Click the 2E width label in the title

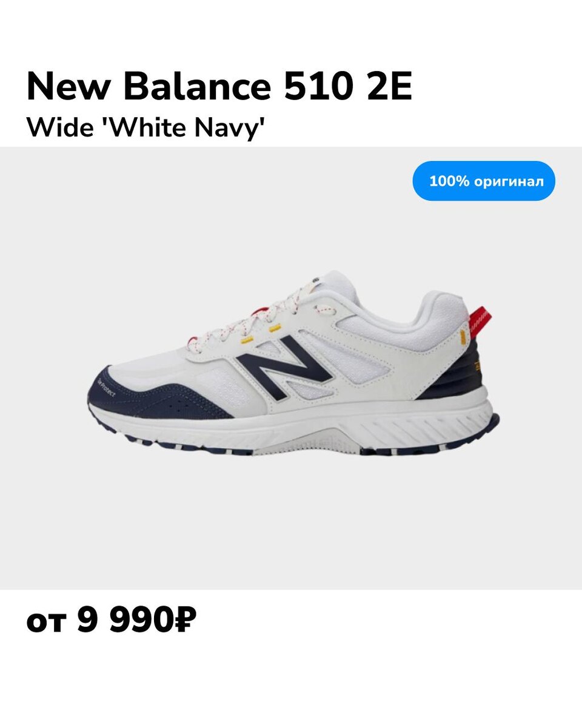pyautogui.click(x=390, y=87)
